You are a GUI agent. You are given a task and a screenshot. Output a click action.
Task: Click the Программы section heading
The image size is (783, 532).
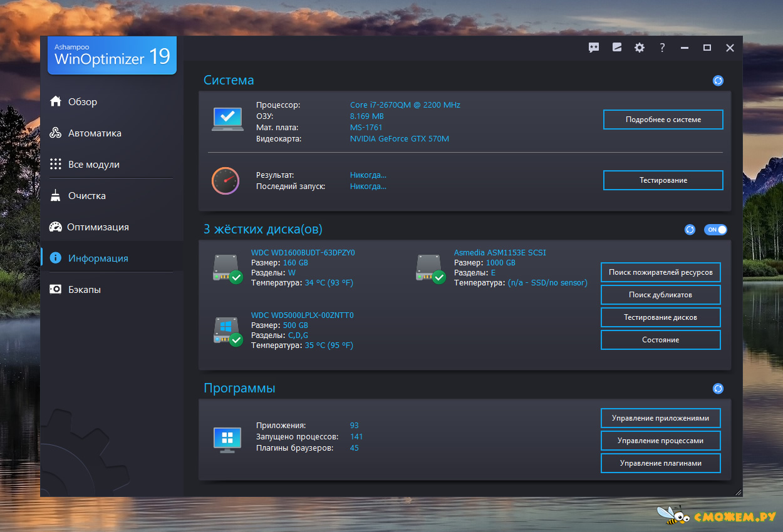(239, 388)
